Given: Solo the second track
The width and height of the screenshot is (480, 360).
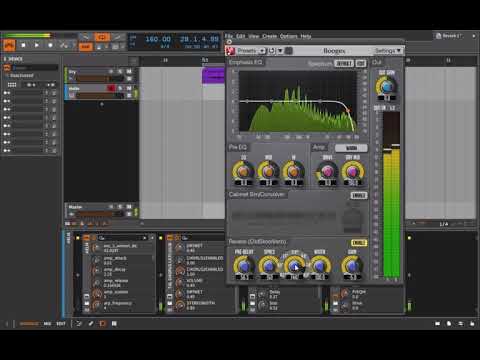Looking at the screenshot, I should pos(120,88).
